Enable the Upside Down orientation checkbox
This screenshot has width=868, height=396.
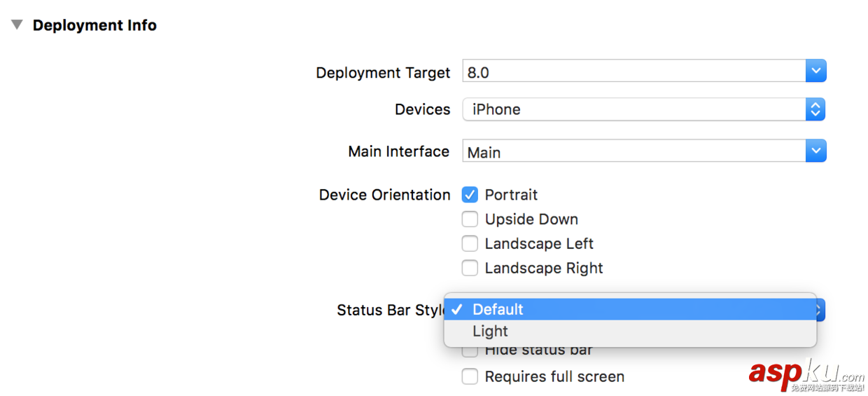pos(470,219)
